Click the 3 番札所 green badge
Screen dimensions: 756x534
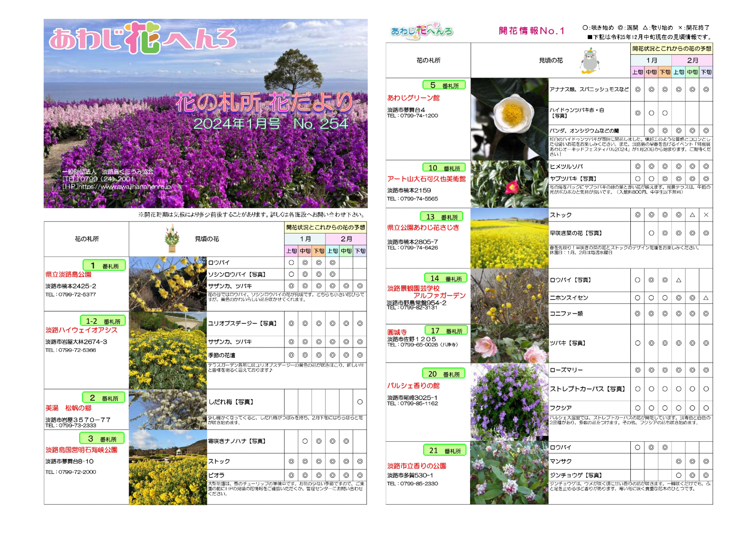[x=102, y=438]
